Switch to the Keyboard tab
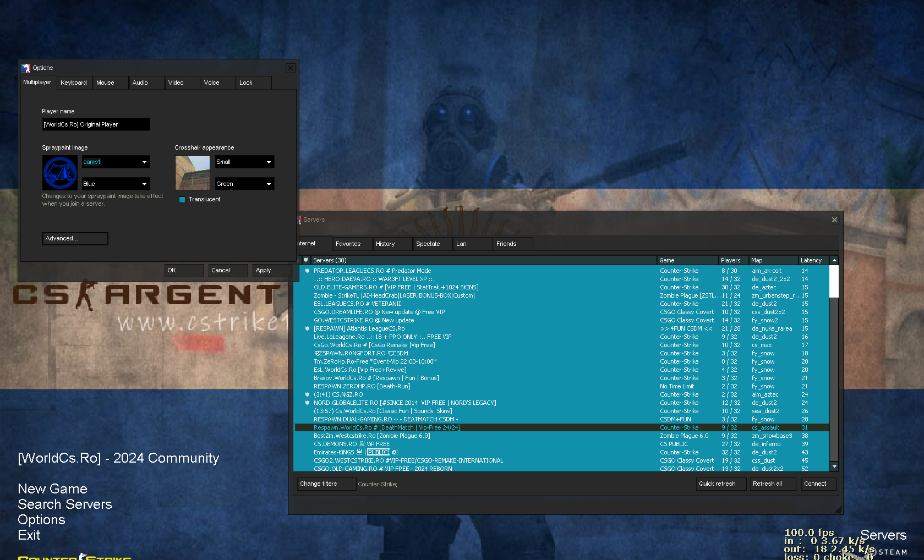 [x=74, y=83]
